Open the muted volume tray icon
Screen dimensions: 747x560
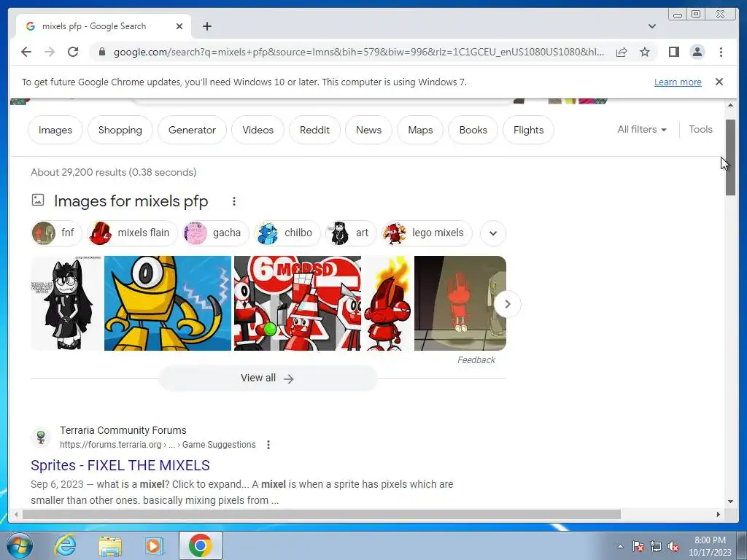[673, 547]
